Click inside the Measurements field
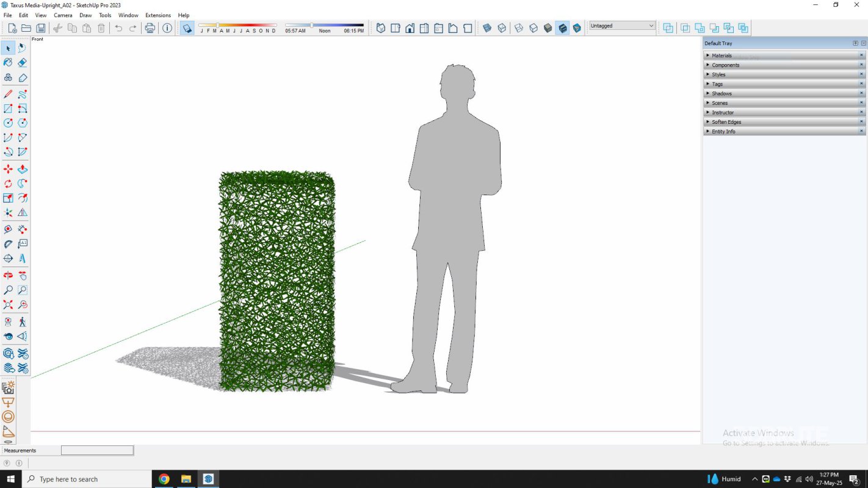This screenshot has height=488, width=868. pos(98,450)
